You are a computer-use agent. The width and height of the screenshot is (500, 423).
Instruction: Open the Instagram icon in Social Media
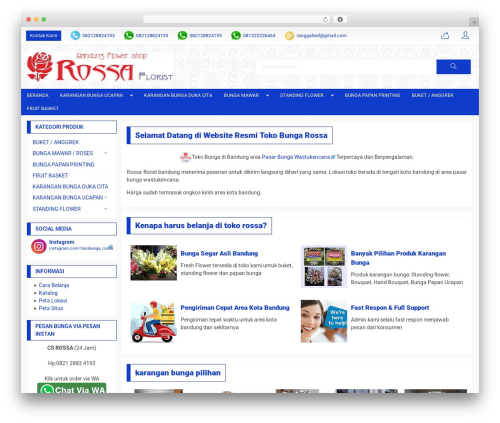coord(39,246)
